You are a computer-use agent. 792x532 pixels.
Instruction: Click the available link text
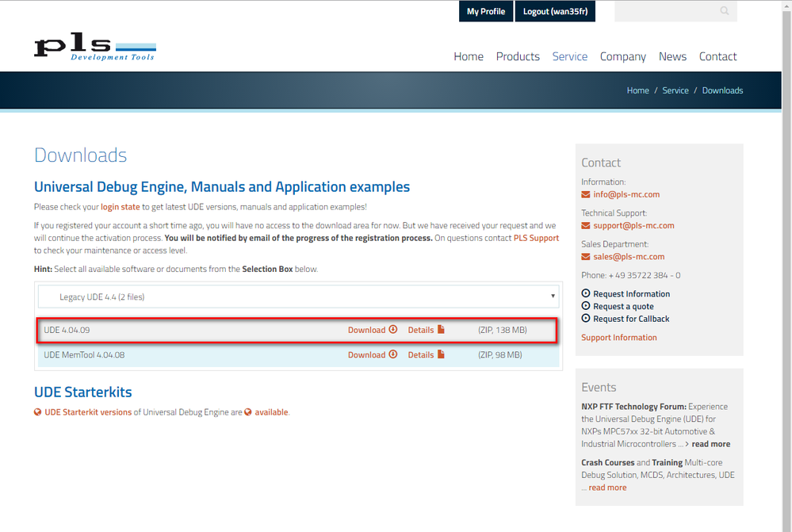[271, 412]
